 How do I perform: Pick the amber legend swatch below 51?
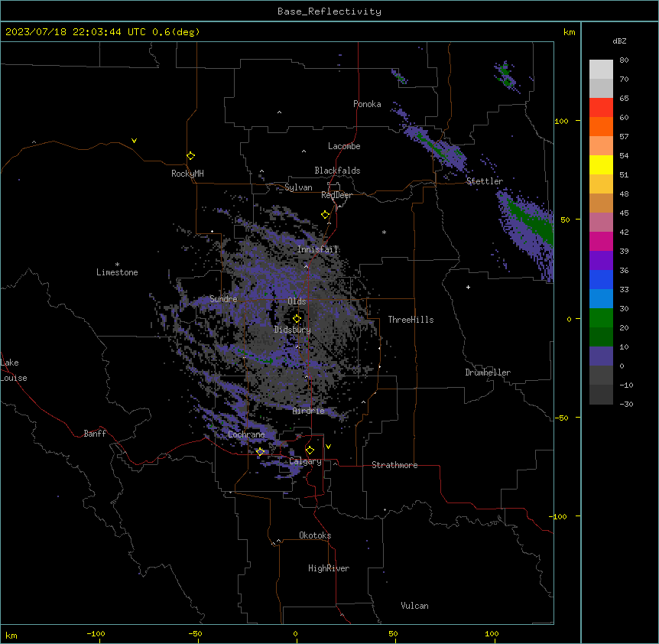tap(601, 184)
